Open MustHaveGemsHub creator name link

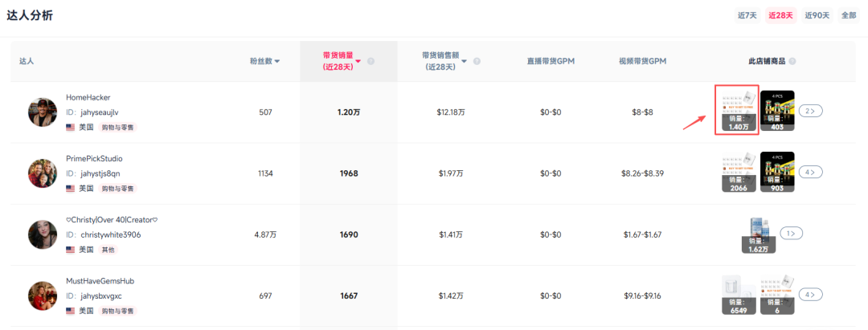(100, 281)
